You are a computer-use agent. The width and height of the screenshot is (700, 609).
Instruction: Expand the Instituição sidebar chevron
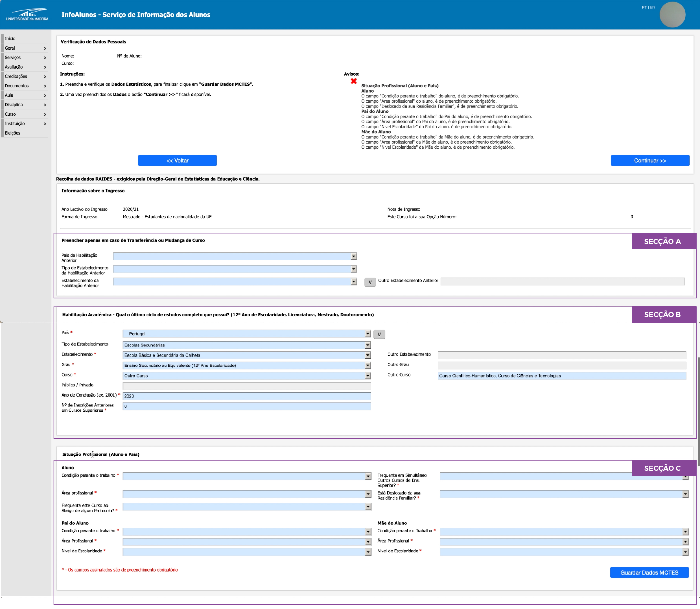point(45,124)
